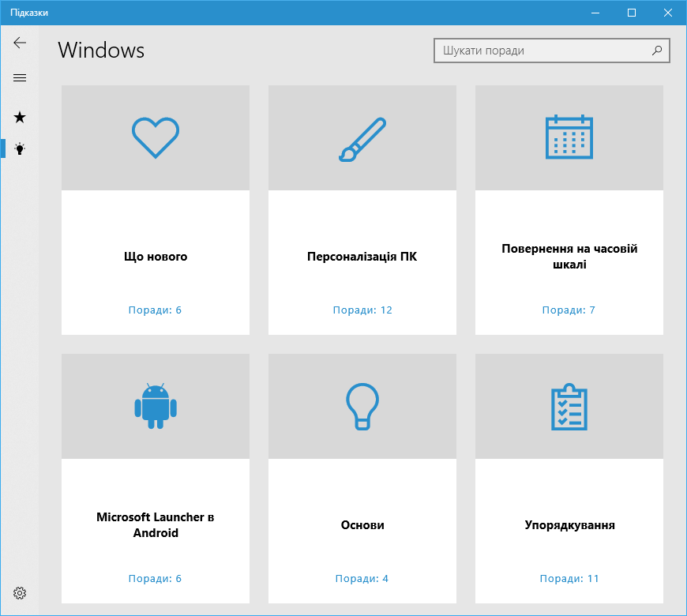Viewport: 687px width, 616px height.
Task: Maximize the Підказки window
Action: tap(632, 13)
